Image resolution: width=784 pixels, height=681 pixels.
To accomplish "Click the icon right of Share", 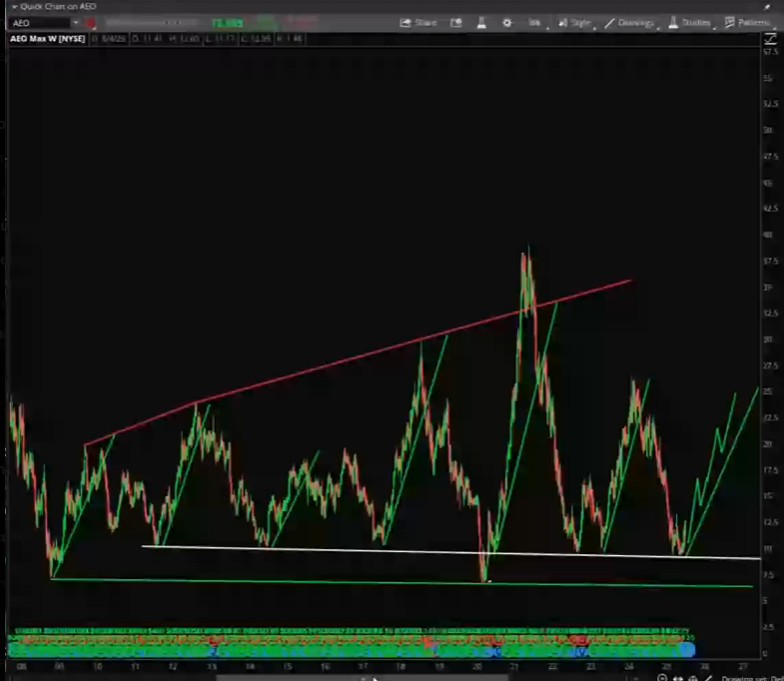I will coord(456,23).
